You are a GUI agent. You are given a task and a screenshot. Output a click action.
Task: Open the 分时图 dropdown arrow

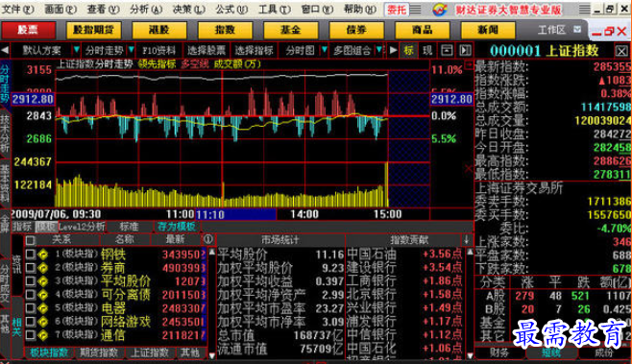(x=324, y=50)
